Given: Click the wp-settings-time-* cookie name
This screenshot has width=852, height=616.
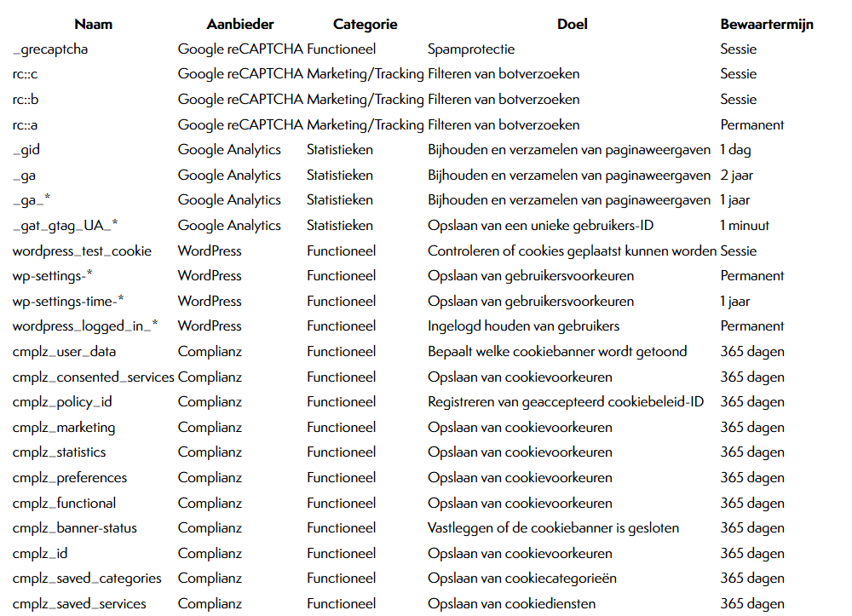Looking at the screenshot, I should pyautogui.click(x=68, y=302).
